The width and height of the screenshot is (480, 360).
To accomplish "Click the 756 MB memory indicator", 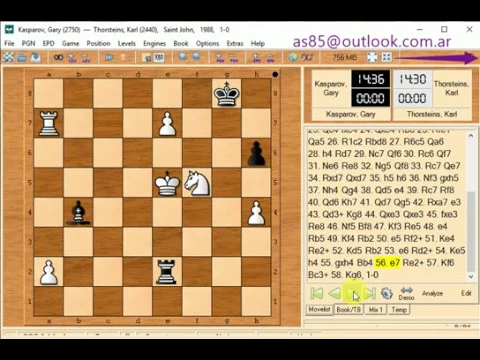I will [344, 58].
